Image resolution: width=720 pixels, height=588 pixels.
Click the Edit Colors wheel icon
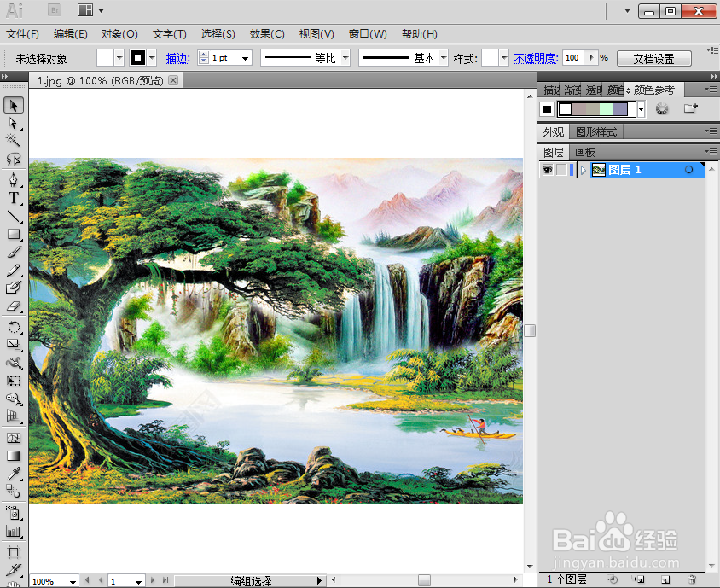pyautogui.click(x=662, y=109)
